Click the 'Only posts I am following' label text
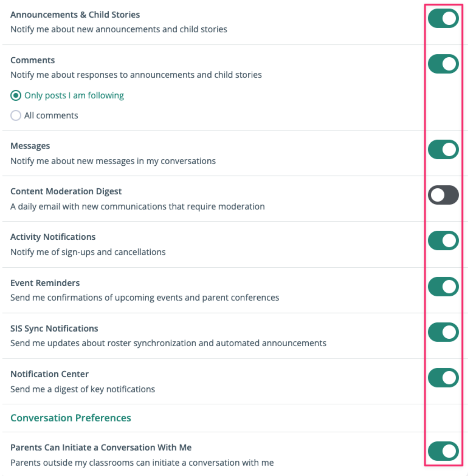474x476 pixels. click(74, 95)
